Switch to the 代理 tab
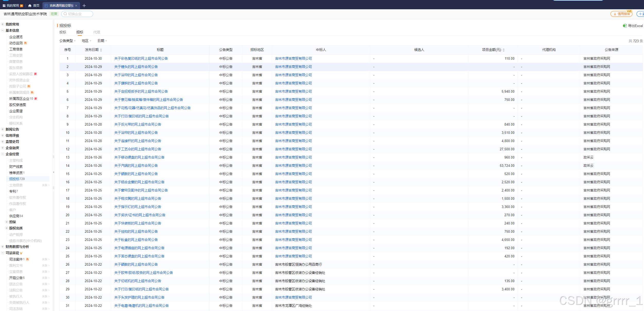 97,32
